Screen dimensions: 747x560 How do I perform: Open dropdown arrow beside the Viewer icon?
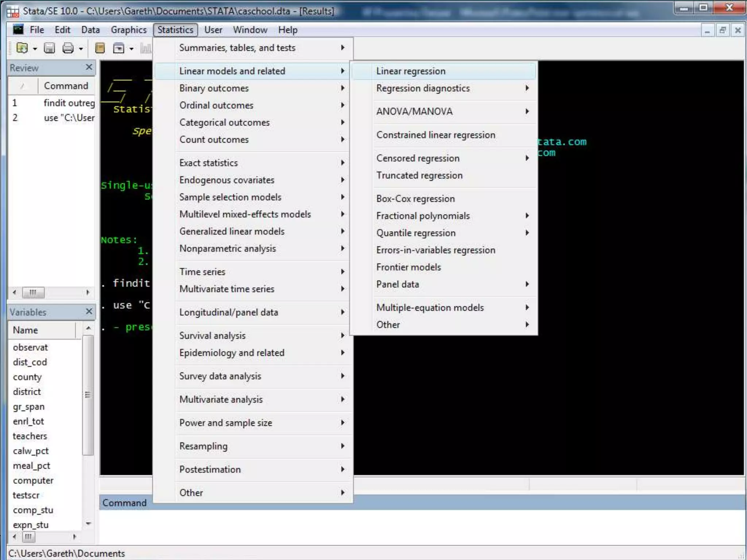[x=131, y=48]
